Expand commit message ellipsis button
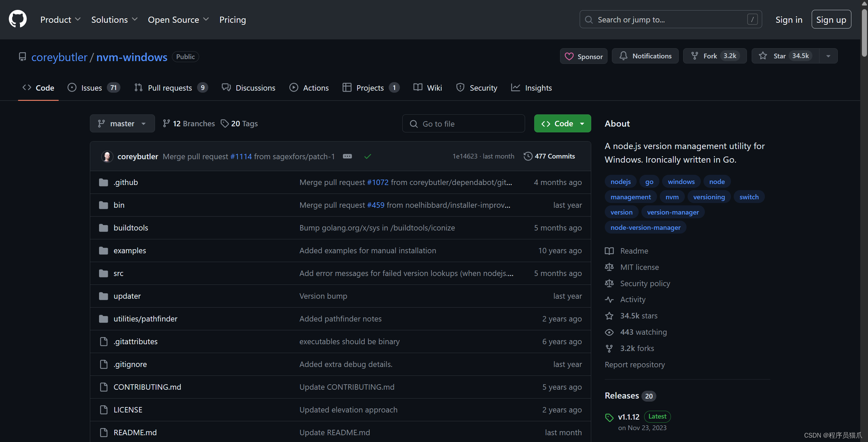 [347, 156]
